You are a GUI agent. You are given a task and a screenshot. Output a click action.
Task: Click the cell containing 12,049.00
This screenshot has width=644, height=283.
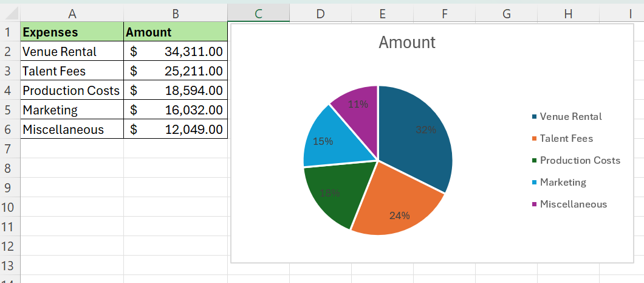point(176,130)
